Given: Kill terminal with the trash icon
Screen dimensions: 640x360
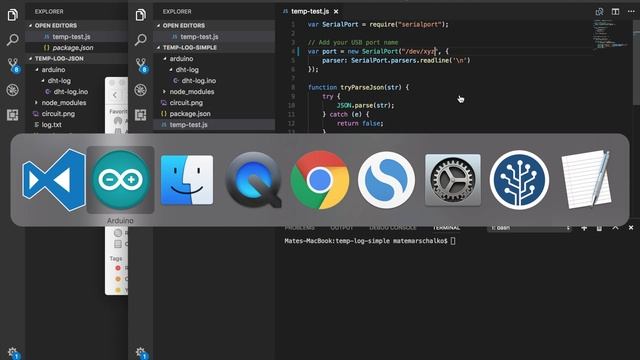Looking at the screenshot, I should point(599,228).
